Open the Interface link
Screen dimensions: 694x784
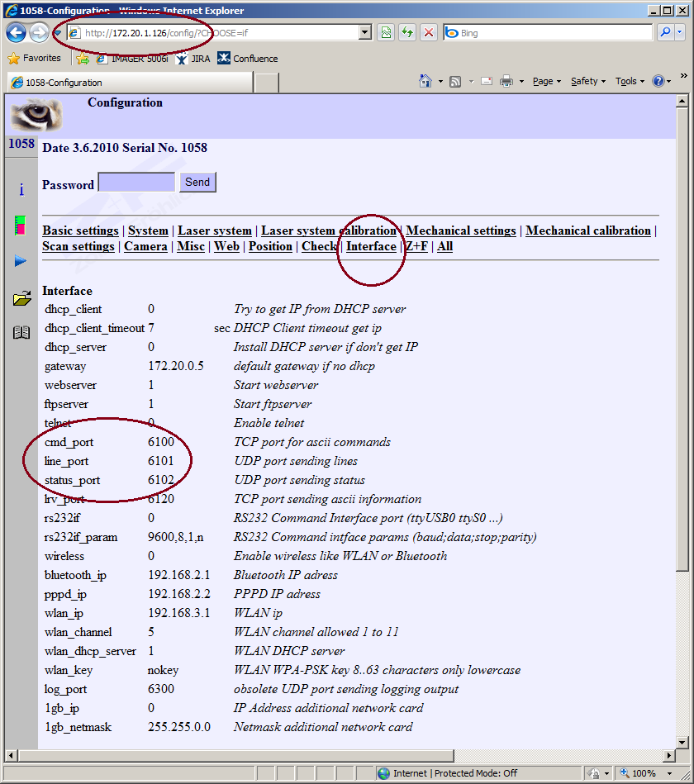pos(372,246)
